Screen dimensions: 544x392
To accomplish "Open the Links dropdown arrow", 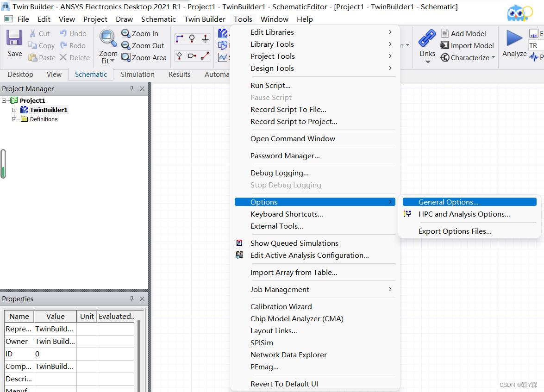I will click(x=428, y=62).
